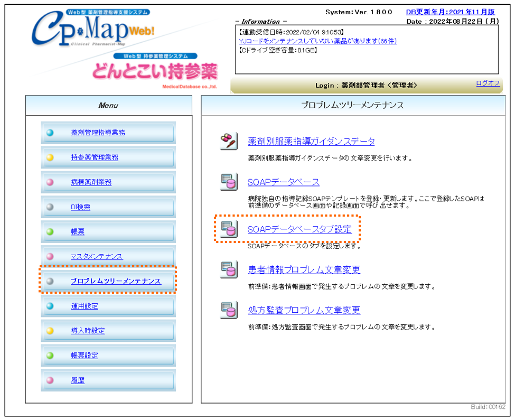The image size is (515, 420).
Task: Click the database icon beside SOAPデータベースタブ設定
Action: click(x=229, y=229)
